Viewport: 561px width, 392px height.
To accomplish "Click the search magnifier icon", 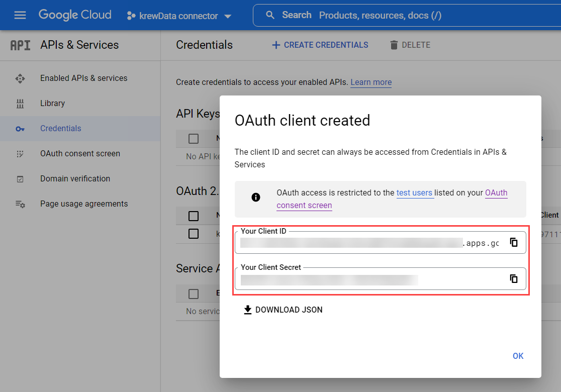I will 270,15.
